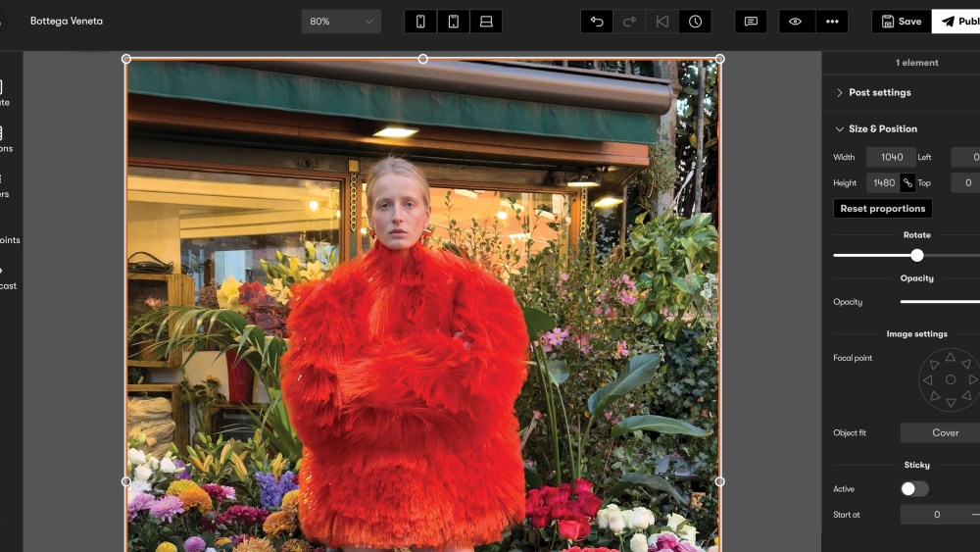
Task: Open the comments panel icon
Action: pos(751,22)
